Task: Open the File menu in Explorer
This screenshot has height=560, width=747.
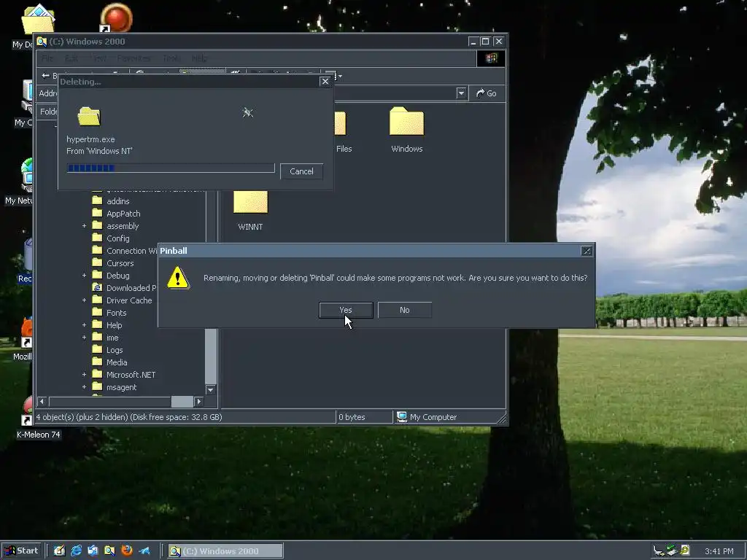Action: tap(47, 58)
